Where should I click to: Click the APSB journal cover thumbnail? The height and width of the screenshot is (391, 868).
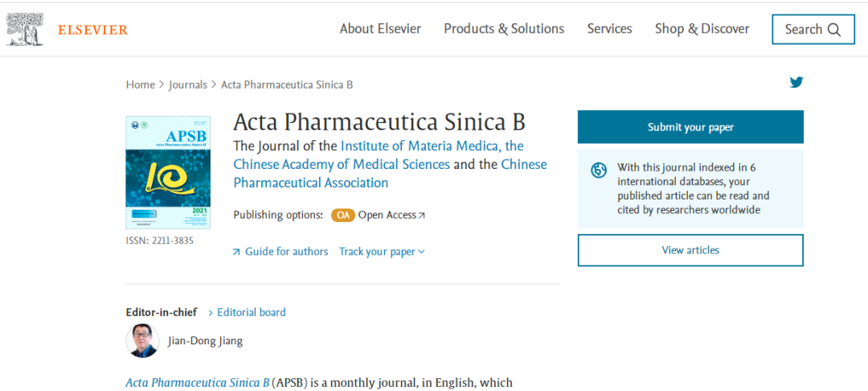tap(168, 172)
